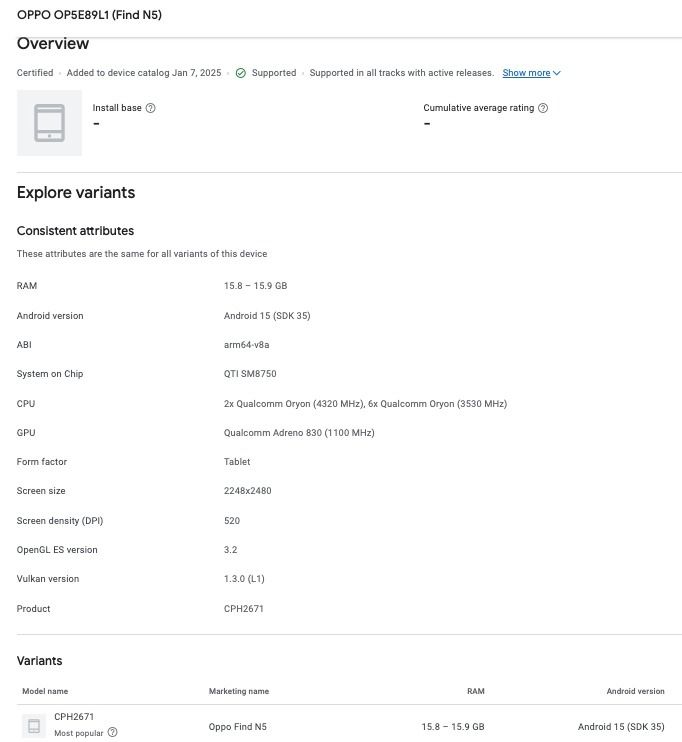Click the OPPO OP5E89L1 (Find N5) page title
The image size is (682, 742).
(89, 15)
